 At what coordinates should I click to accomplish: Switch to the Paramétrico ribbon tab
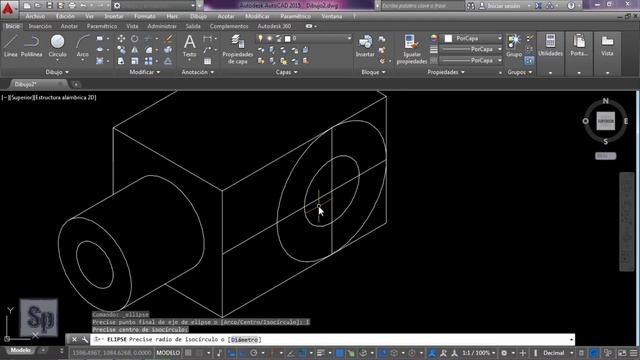click(102, 26)
